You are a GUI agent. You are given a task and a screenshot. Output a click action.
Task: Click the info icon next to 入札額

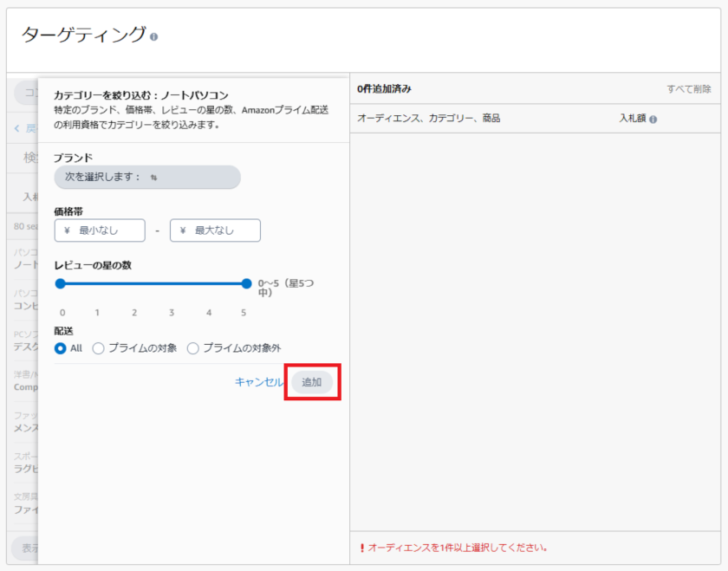(653, 120)
